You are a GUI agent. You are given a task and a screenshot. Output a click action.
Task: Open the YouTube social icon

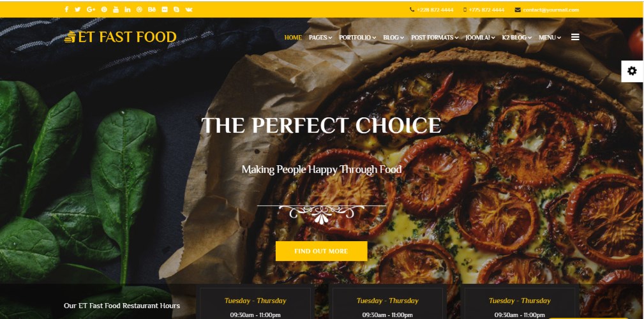click(116, 10)
